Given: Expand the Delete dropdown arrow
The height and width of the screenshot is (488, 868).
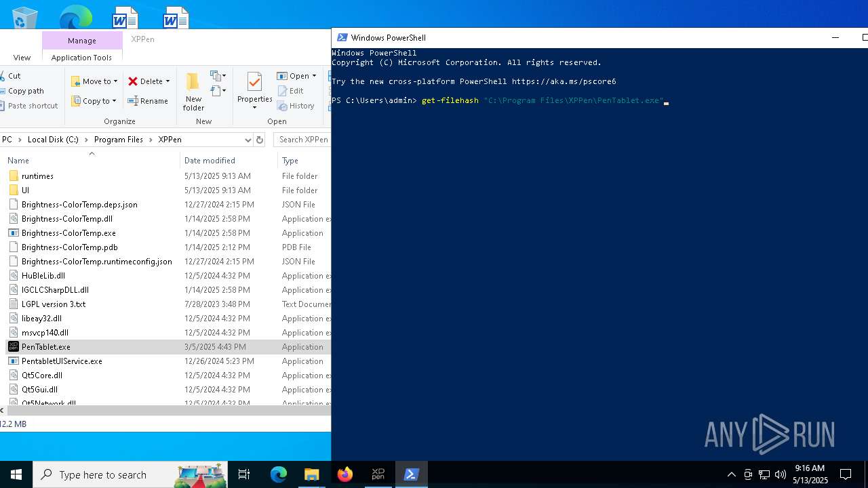Looking at the screenshot, I should [167, 81].
